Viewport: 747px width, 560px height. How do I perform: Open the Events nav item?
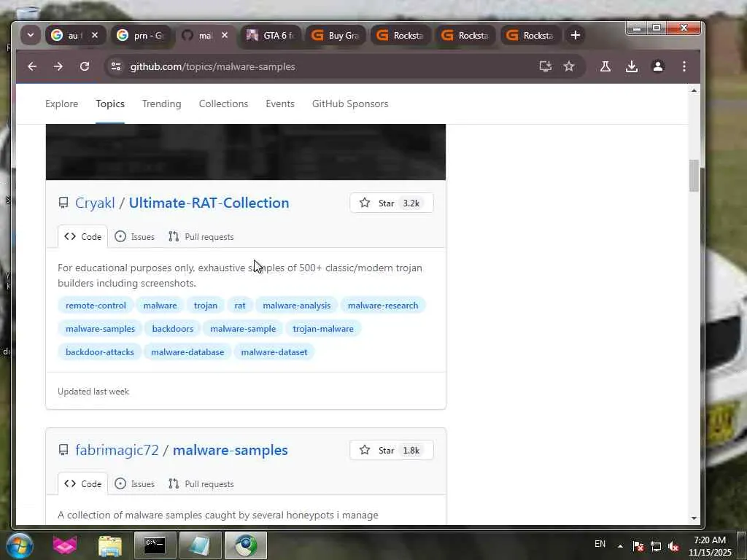280,104
